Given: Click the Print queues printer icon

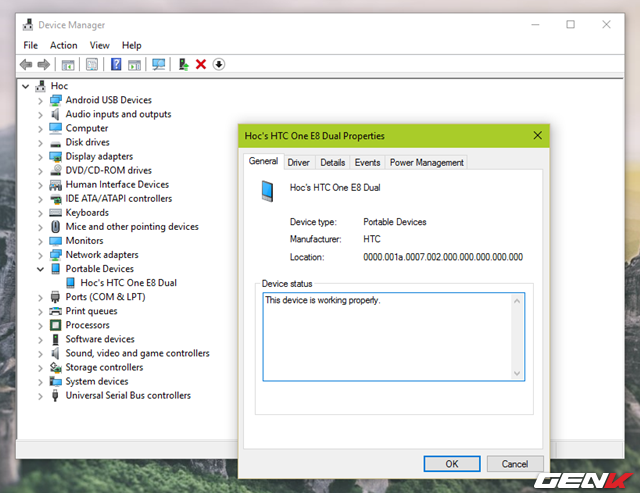Looking at the screenshot, I should (x=56, y=311).
